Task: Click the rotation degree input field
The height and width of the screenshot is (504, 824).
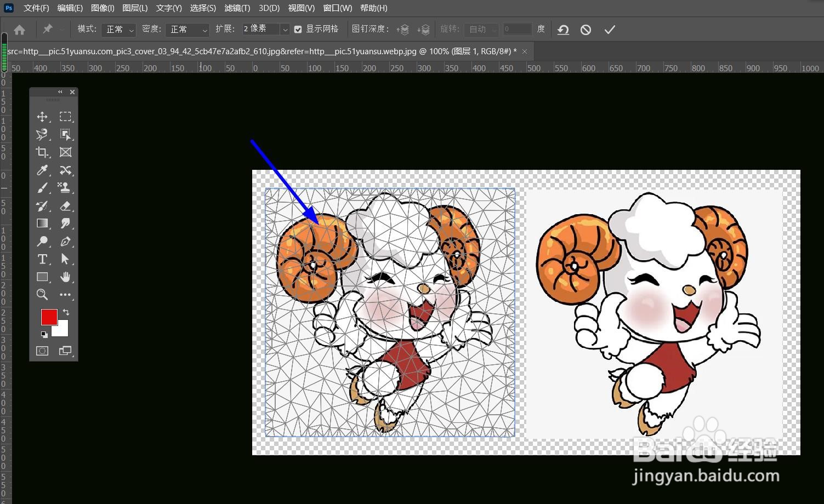Action: click(517, 29)
